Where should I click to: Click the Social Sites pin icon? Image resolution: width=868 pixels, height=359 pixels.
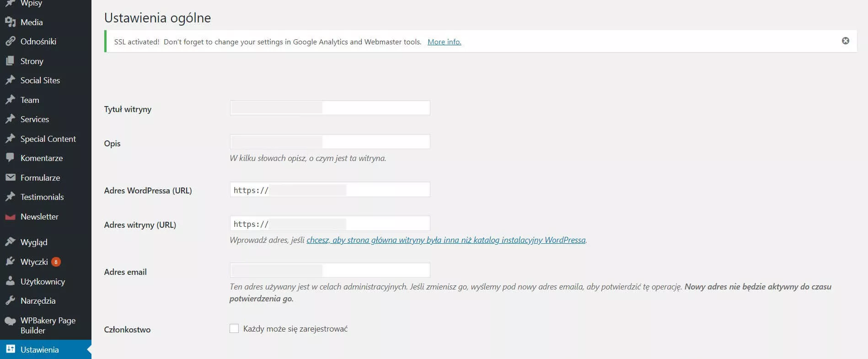[x=10, y=80]
